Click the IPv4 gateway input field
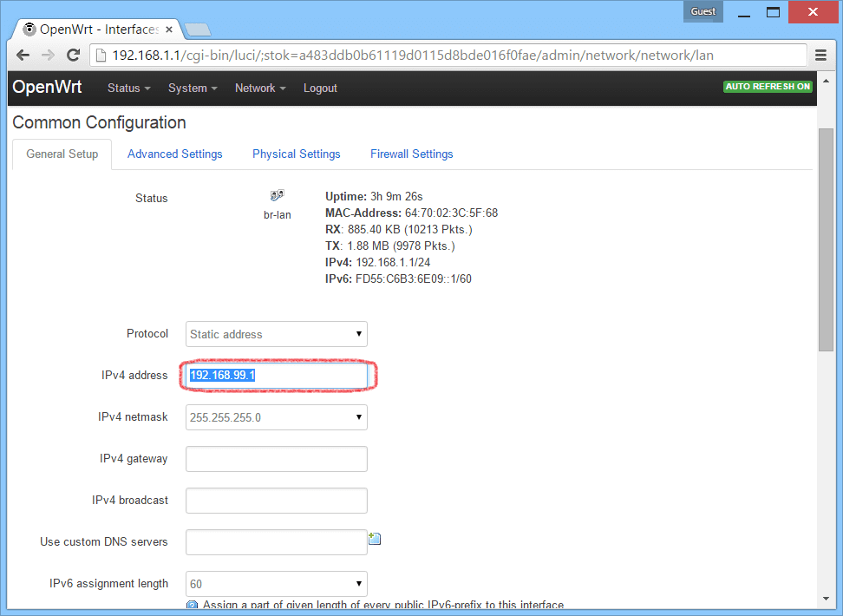 tap(277, 459)
